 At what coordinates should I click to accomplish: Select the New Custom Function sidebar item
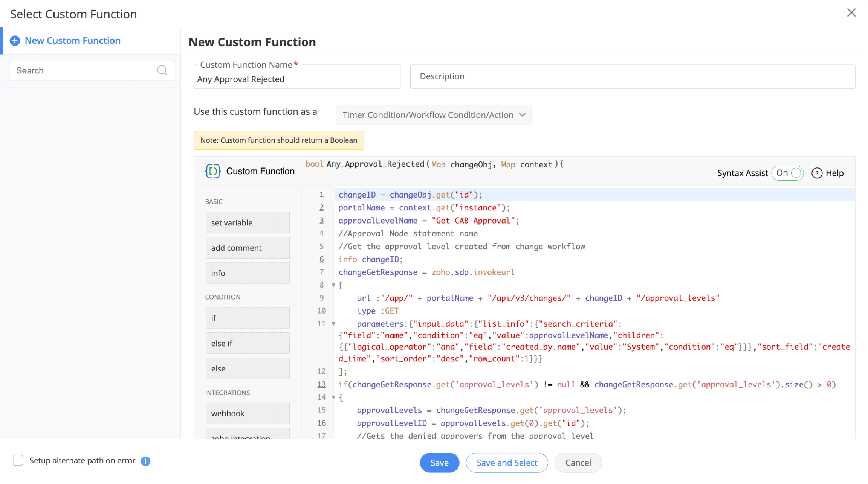pos(72,41)
